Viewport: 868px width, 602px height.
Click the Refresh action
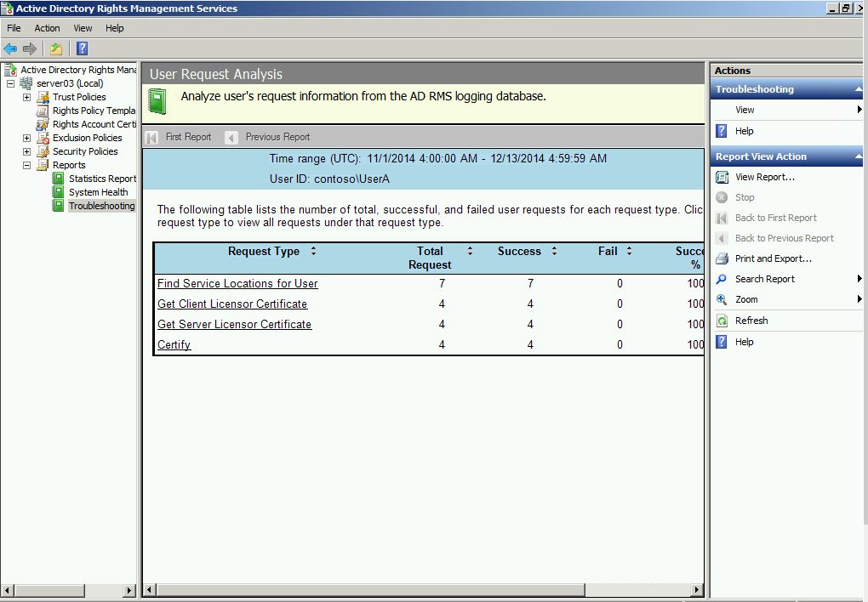pyautogui.click(x=751, y=321)
